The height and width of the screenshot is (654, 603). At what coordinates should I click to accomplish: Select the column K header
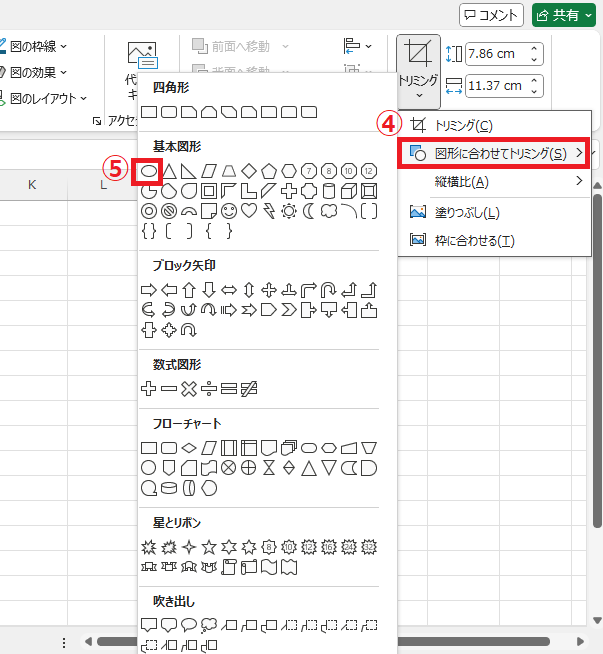[x=32, y=185]
